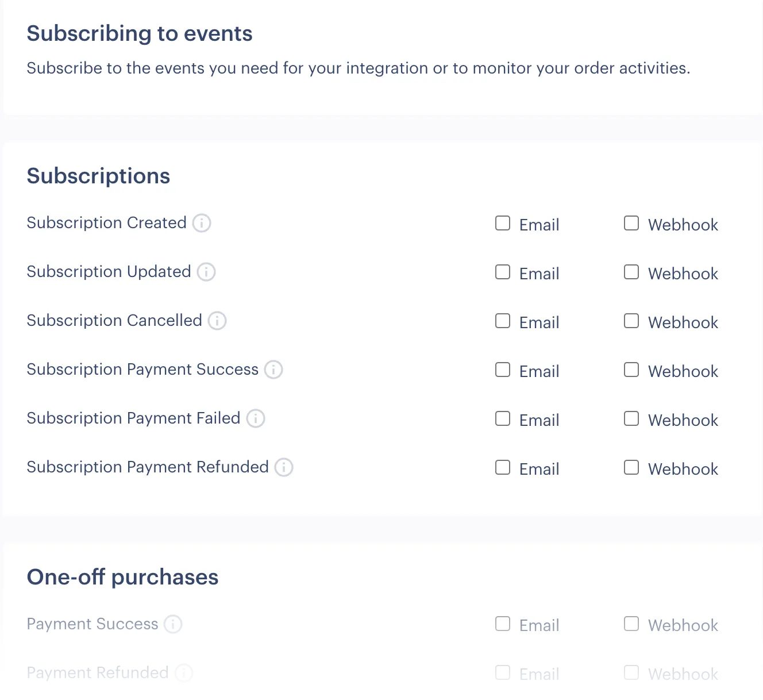Open info for Subscription Payment Refunded
Viewport: 763px width, 700px height.
(x=283, y=468)
